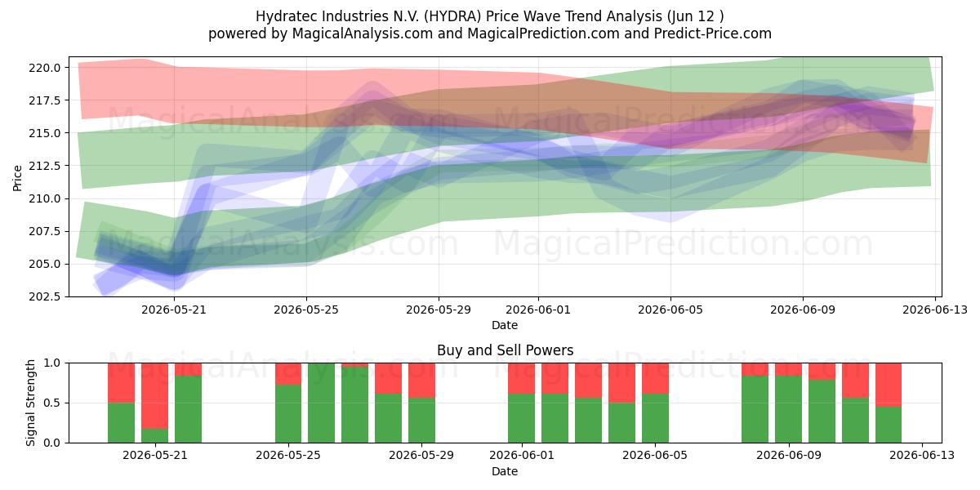
Task: Click the 'Buy and Sell Powers' chart title
Action: pyautogui.click(x=505, y=350)
